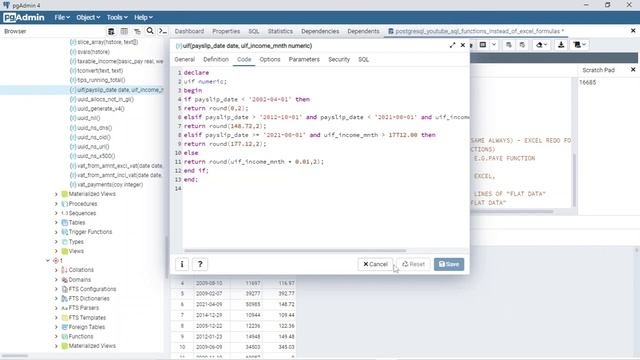Click the explain analyze icon in query toolbar
The image size is (640, 360).
tap(483, 45)
